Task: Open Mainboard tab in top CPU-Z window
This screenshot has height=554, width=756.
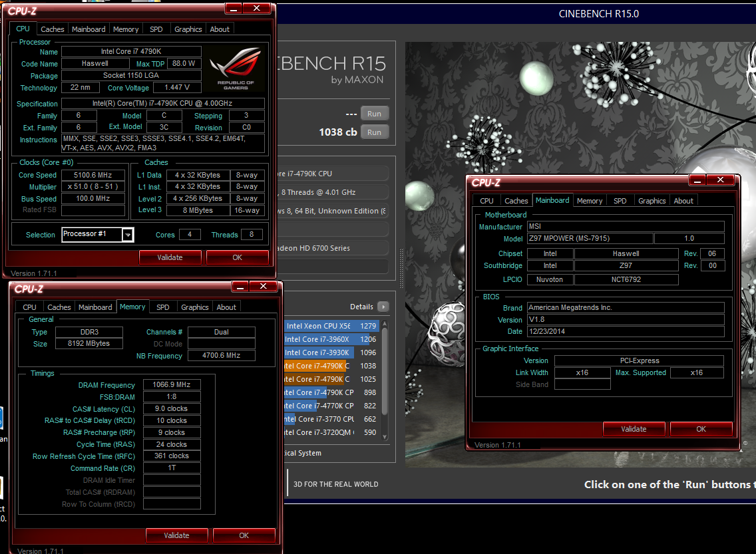Action: pyautogui.click(x=89, y=29)
